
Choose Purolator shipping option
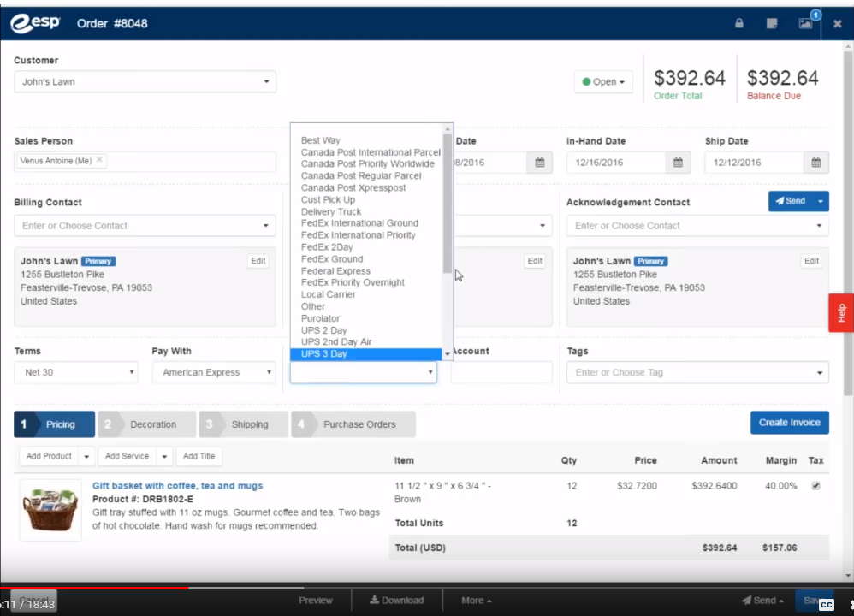[x=320, y=318]
